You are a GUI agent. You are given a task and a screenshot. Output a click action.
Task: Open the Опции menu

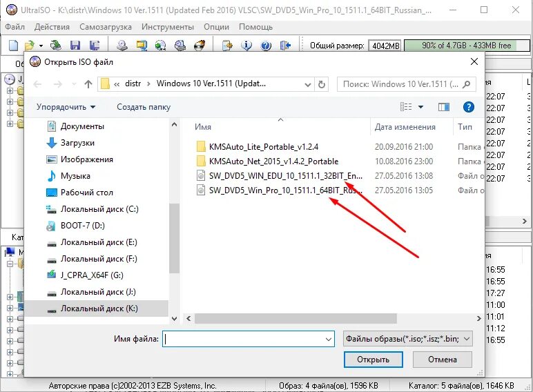pos(216,27)
